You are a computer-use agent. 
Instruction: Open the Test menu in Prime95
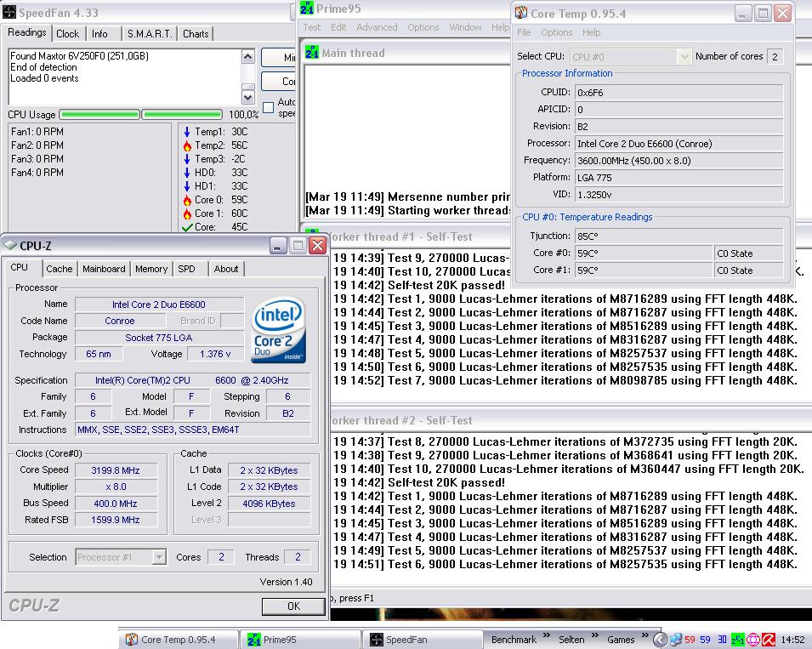click(x=312, y=27)
